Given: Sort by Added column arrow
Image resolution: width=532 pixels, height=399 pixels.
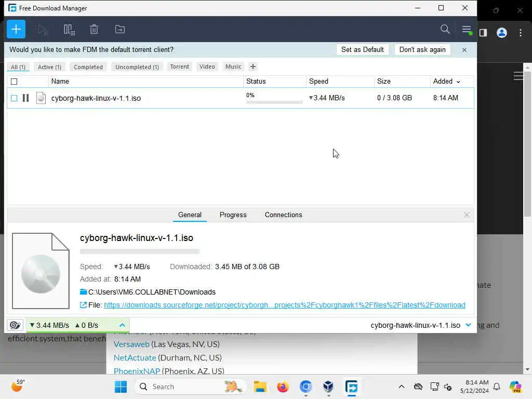Looking at the screenshot, I should tap(458, 82).
